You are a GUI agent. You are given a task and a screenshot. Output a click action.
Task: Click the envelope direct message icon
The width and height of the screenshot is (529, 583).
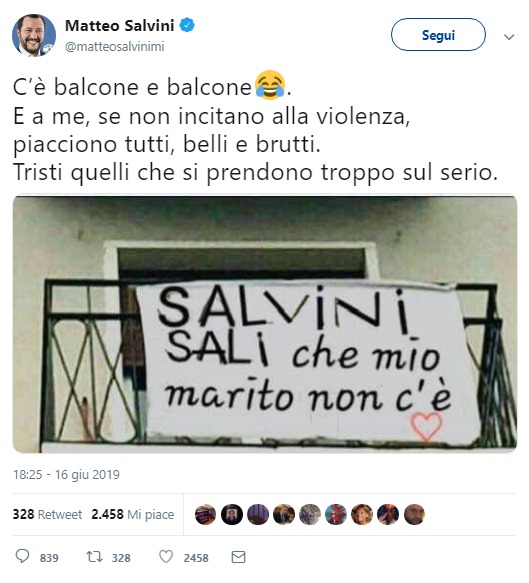238,557
